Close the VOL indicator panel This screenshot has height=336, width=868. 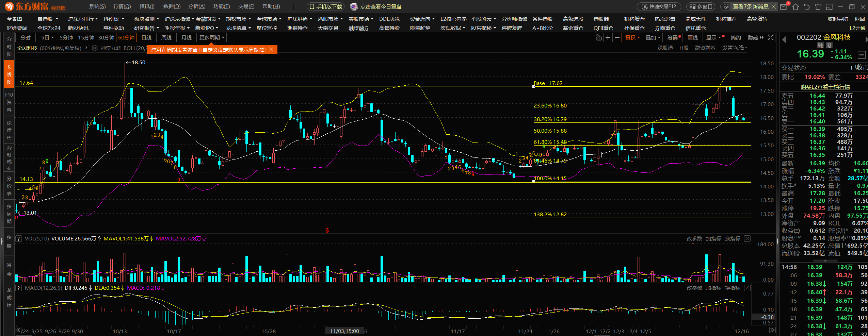pos(747,239)
